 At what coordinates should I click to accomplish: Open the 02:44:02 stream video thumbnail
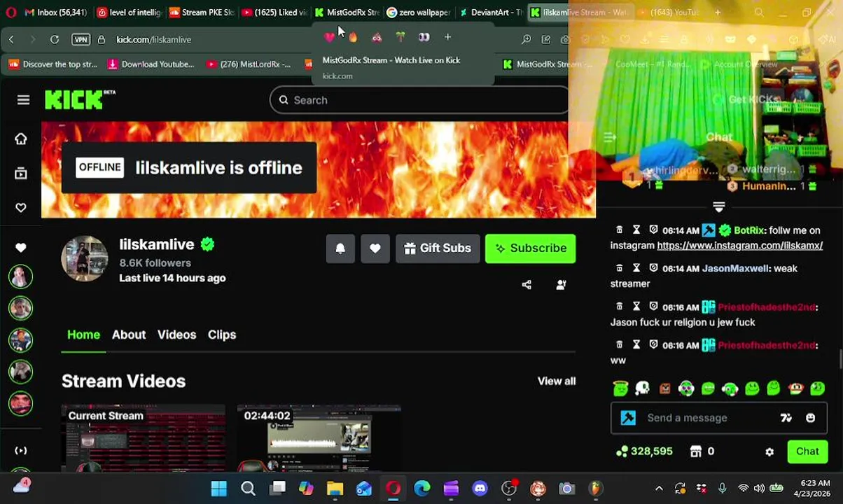[x=319, y=438]
